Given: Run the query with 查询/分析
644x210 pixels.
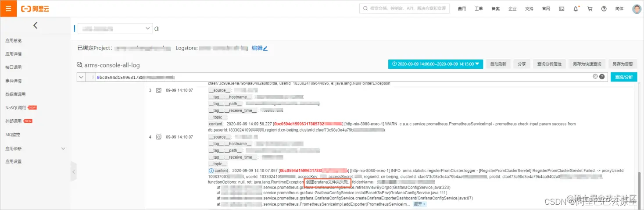Looking at the screenshot, I should 624,77.
